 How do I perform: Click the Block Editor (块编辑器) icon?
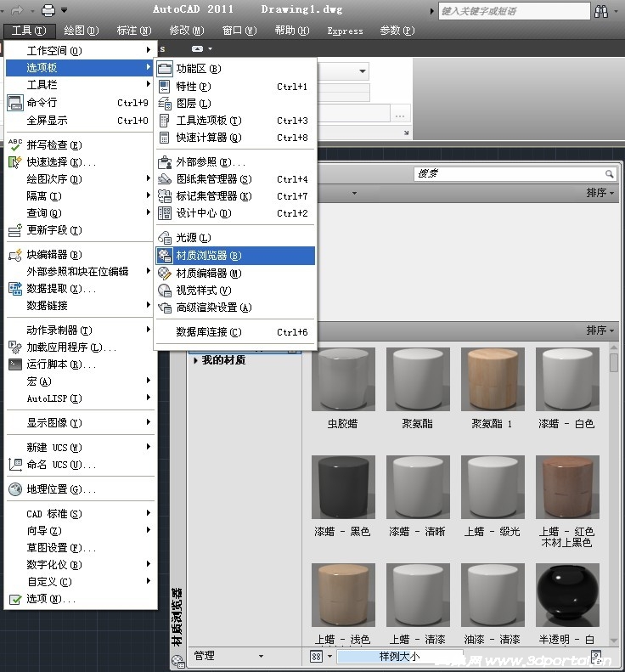click(15, 255)
